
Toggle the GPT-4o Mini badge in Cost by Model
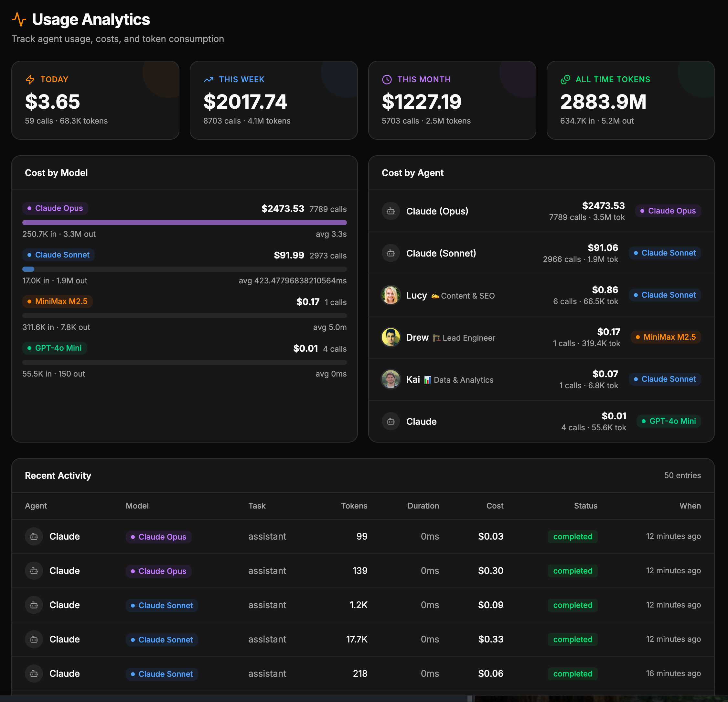(x=54, y=348)
